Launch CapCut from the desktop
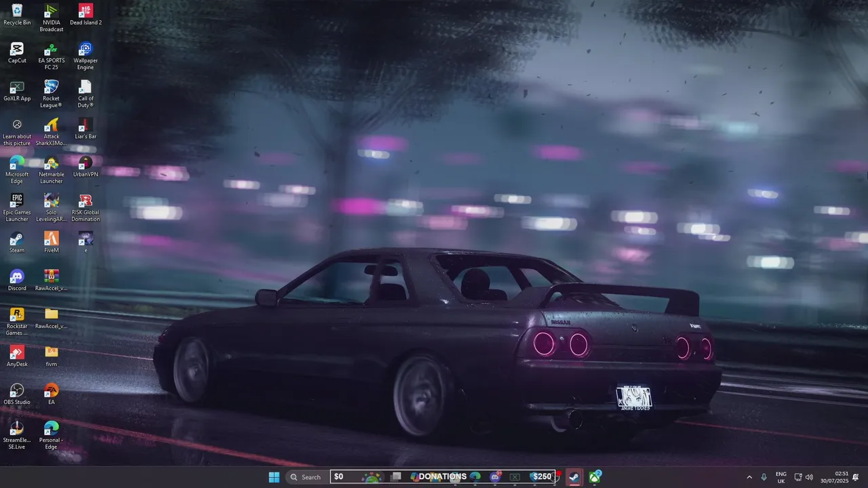 tap(17, 52)
